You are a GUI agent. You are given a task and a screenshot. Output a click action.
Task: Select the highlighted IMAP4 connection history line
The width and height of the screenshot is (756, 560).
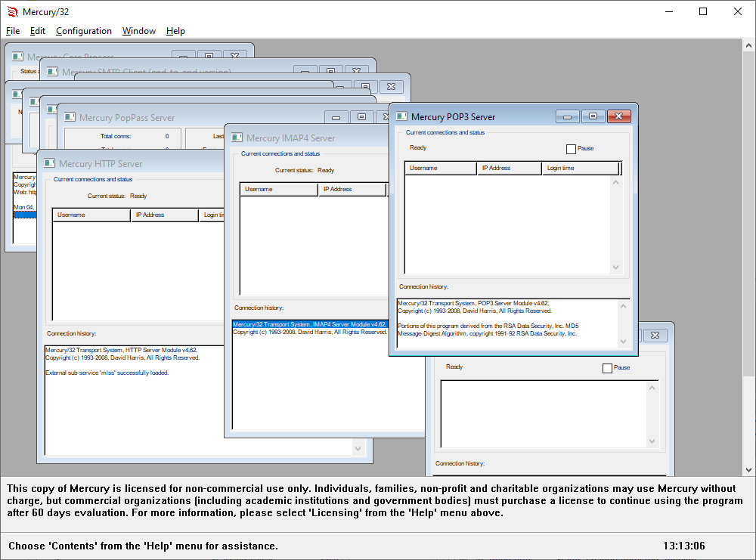[309, 324]
